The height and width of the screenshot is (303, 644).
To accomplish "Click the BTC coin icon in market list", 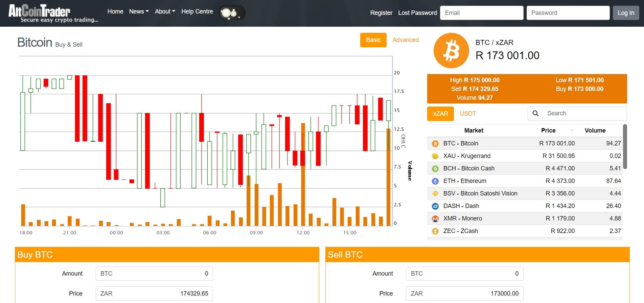I will coord(435,144).
